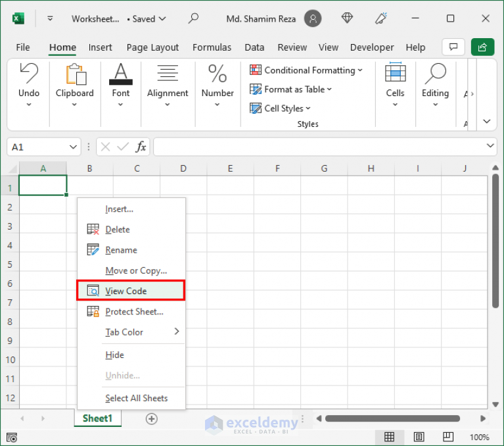Viewport: 504px width, 446px height.
Task: Click the Enter checkmark formula button
Action: tap(122, 147)
